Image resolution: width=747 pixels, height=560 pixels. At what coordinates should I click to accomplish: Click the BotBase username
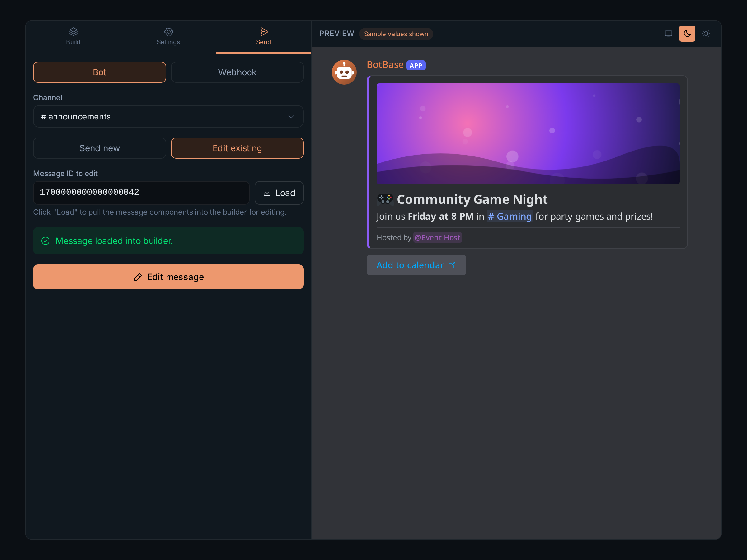(x=385, y=64)
